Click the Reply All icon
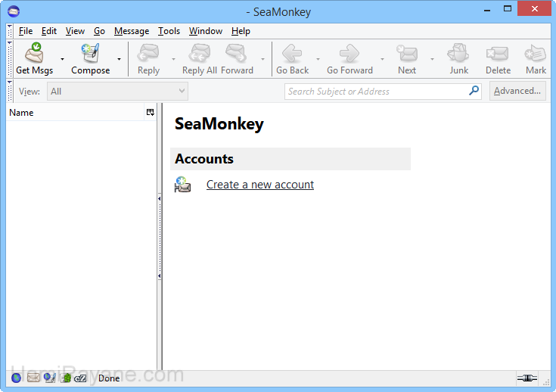556x392 pixels. 200,53
